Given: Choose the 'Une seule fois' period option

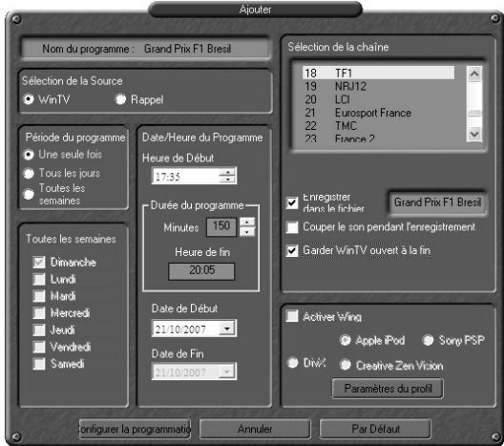Looking at the screenshot, I should pos(29,155).
